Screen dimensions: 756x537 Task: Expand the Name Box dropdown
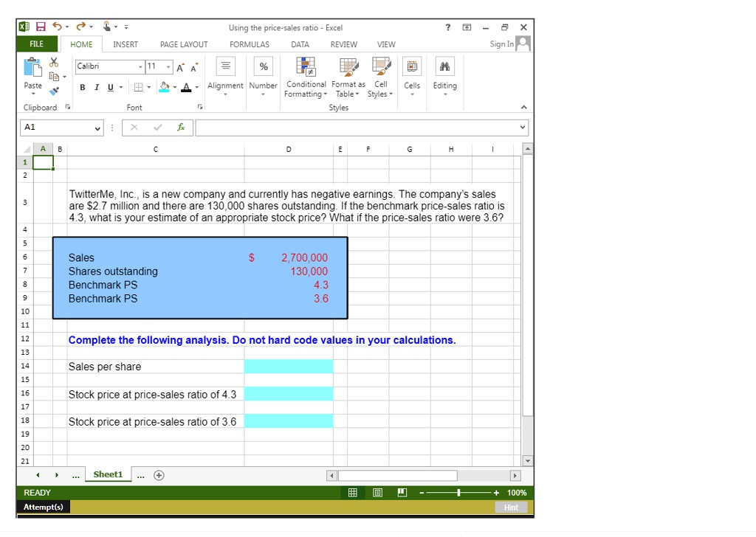[97, 128]
